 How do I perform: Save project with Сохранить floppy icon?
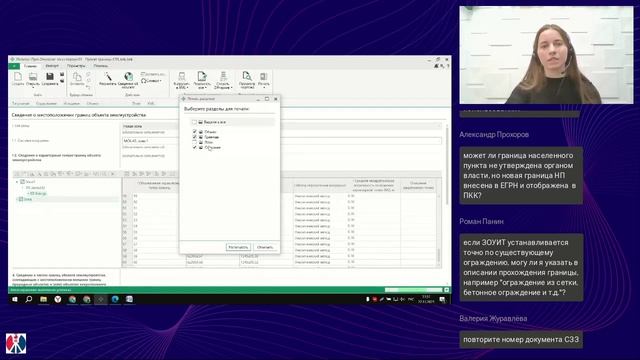pos(50,78)
